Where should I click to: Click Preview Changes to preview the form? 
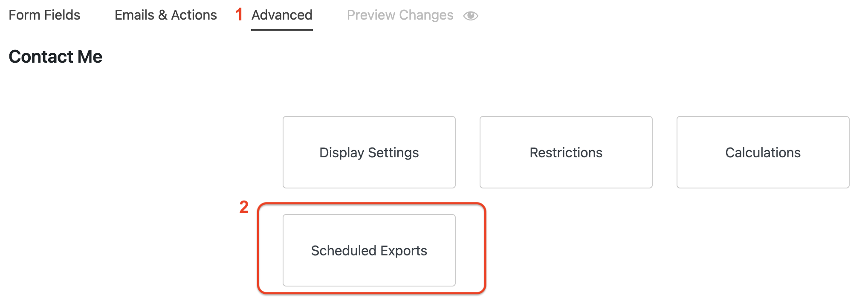pyautogui.click(x=400, y=15)
